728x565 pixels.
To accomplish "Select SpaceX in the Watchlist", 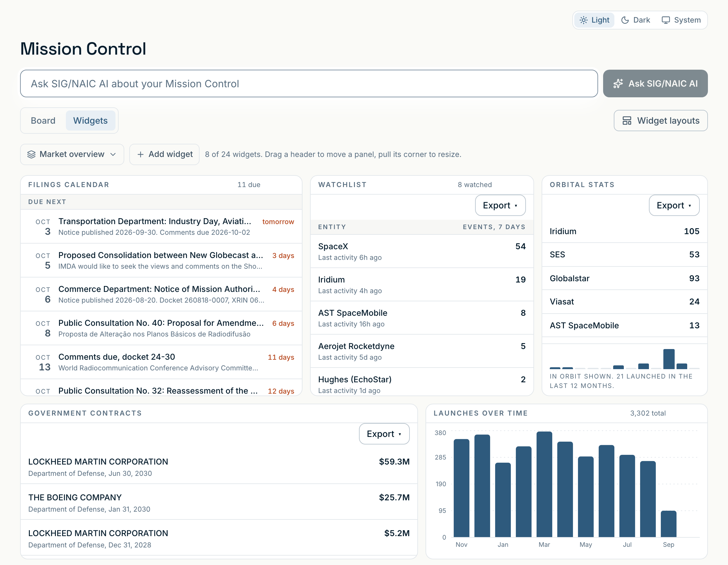I will 422,251.
